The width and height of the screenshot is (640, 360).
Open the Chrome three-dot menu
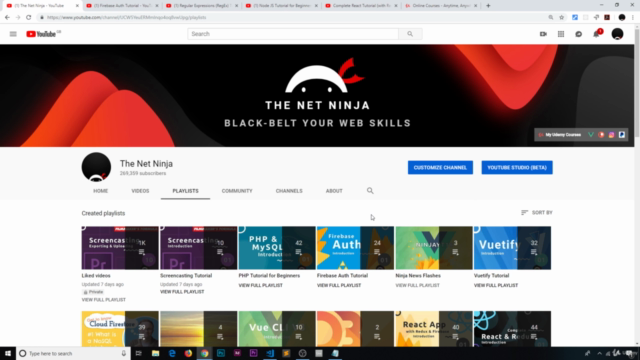coord(633,18)
